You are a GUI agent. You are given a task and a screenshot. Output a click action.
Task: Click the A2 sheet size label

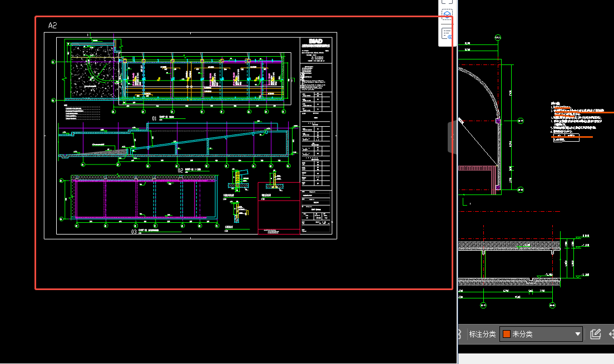[x=52, y=26]
